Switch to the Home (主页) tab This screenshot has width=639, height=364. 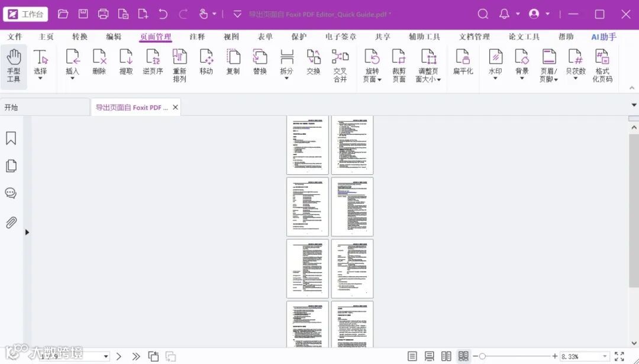(x=46, y=37)
